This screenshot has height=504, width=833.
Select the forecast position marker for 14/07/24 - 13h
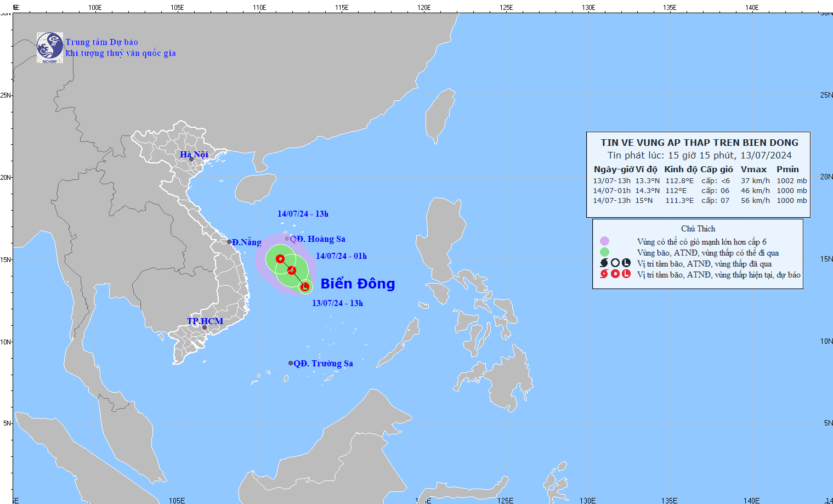coord(280,259)
